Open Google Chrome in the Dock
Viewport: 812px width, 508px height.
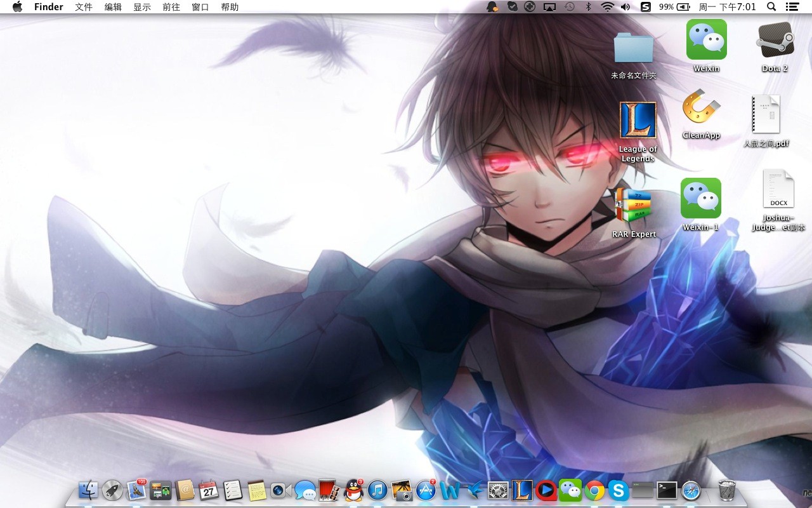tap(594, 490)
